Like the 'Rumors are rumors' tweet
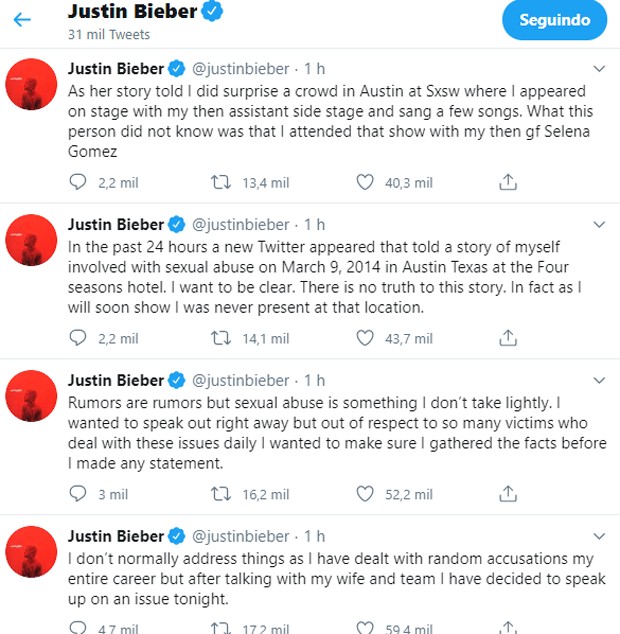 364,494
